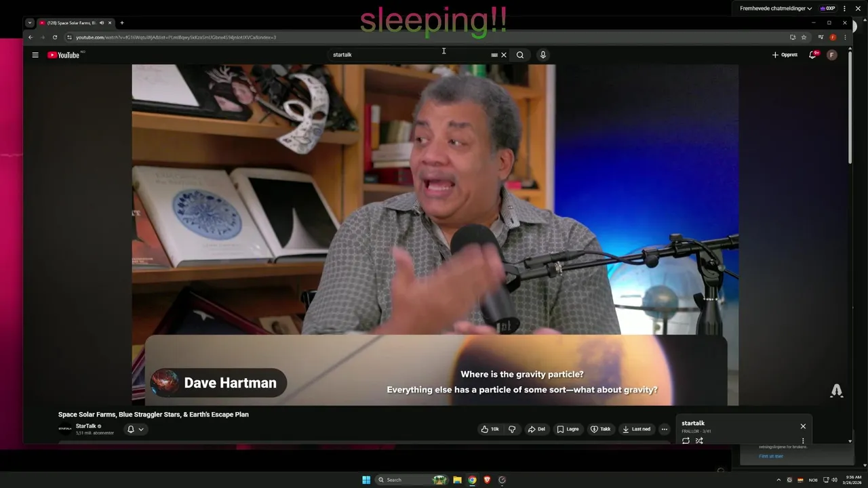Screen dimensions: 868x488
Task: Show hidden system tray icons
Action: (x=778, y=480)
